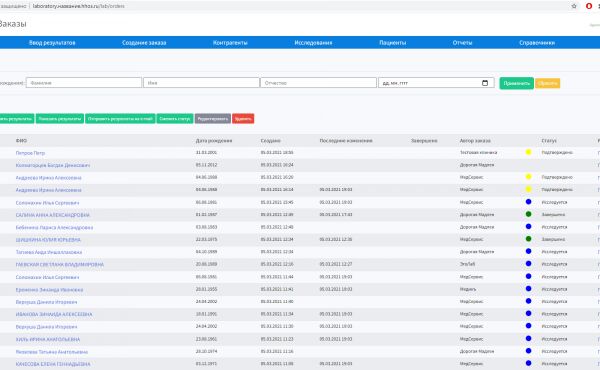Open Вергуша Данила order created at 11:40
Image resolution: width=600 pixels, height=370 pixels.
[46, 302]
